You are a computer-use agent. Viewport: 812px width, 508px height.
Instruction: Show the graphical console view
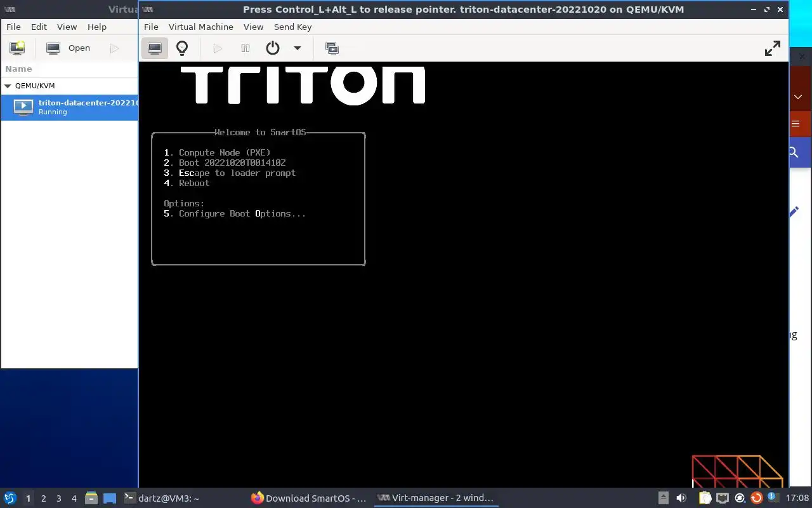(x=154, y=48)
